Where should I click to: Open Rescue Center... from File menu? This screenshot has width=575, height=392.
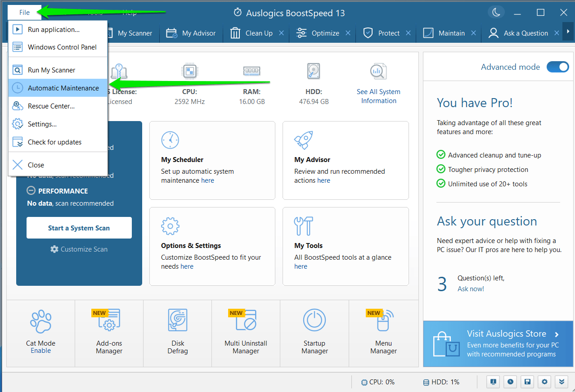click(58, 106)
